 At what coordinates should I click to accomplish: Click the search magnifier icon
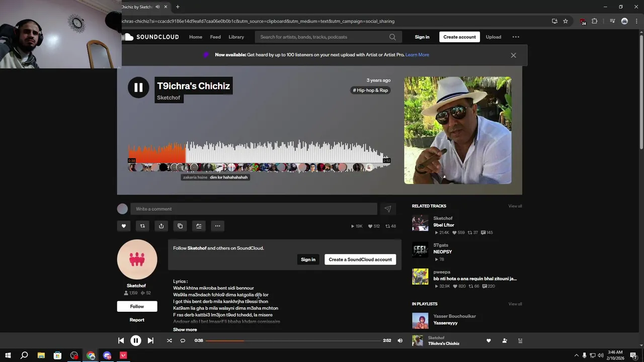click(392, 37)
